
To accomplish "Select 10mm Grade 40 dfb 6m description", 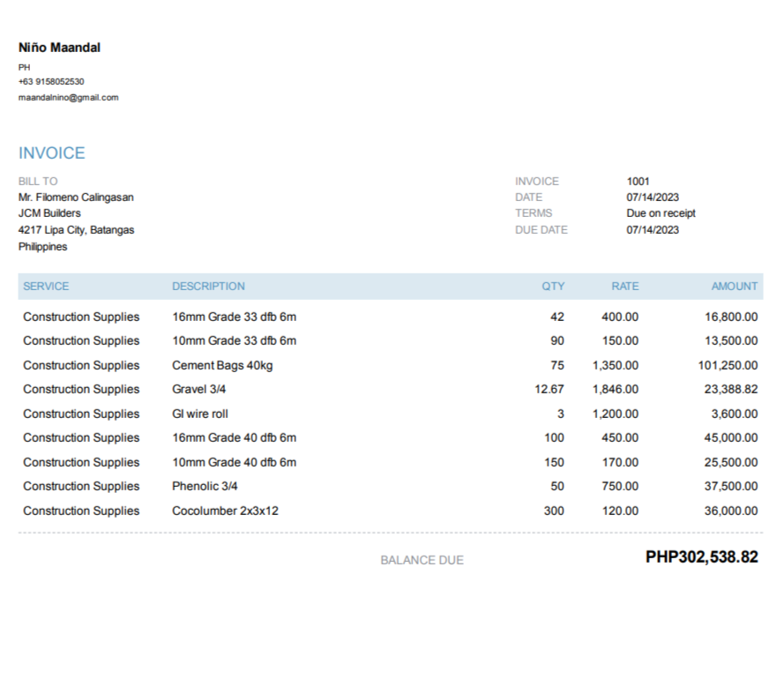I will pyautogui.click(x=235, y=462).
